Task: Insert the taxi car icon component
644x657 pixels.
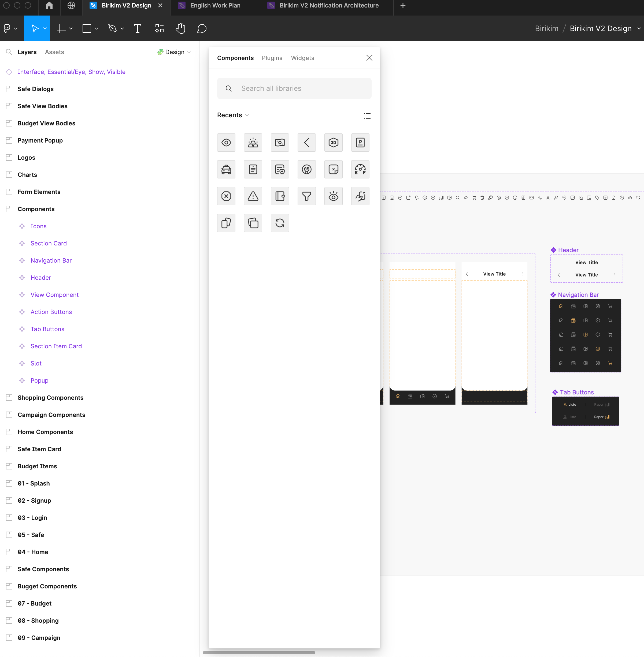Action: (x=226, y=169)
